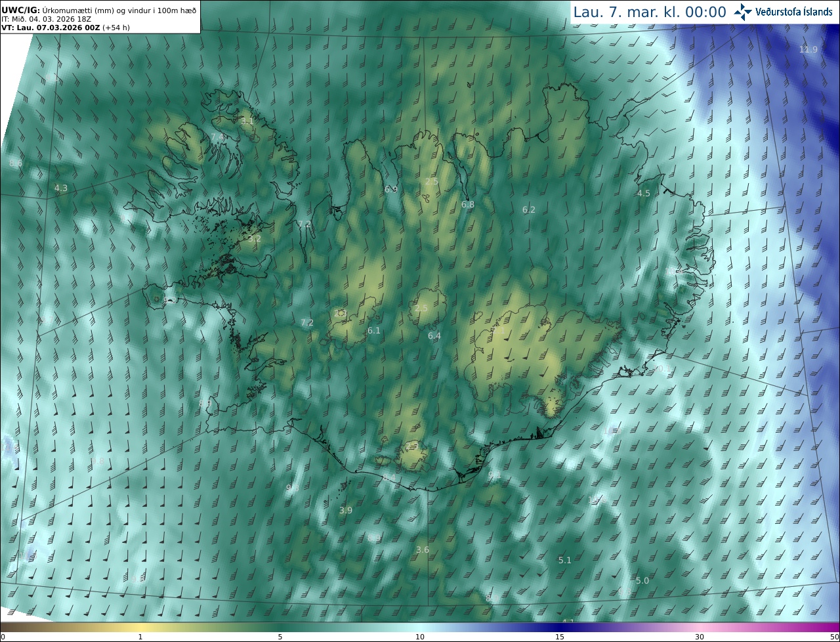The height and width of the screenshot is (642, 840).
Task: Click the 5.0 value label
Action: [642, 581]
